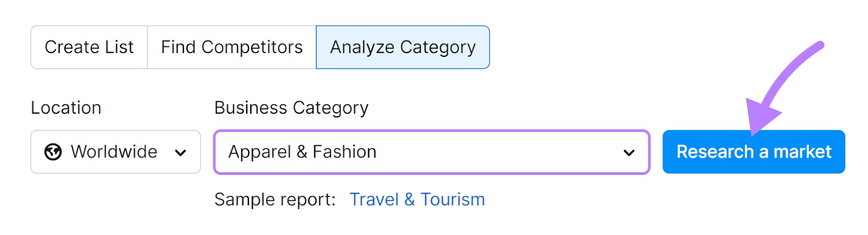Click the word Competitors in middle tab
This screenshot has width=868, height=235.
point(252,48)
